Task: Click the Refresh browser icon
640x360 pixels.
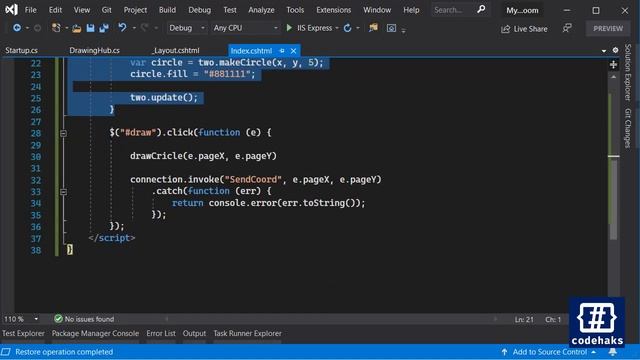Action: [x=347, y=28]
